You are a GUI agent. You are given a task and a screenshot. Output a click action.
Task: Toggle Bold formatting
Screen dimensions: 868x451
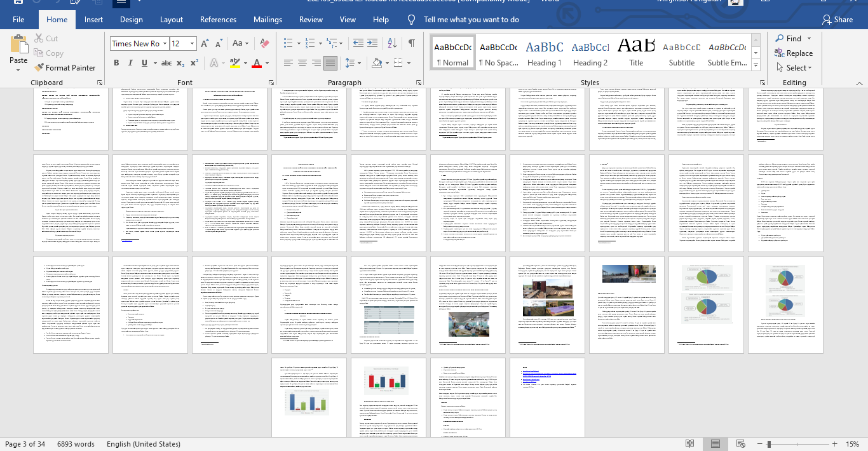pyautogui.click(x=116, y=63)
